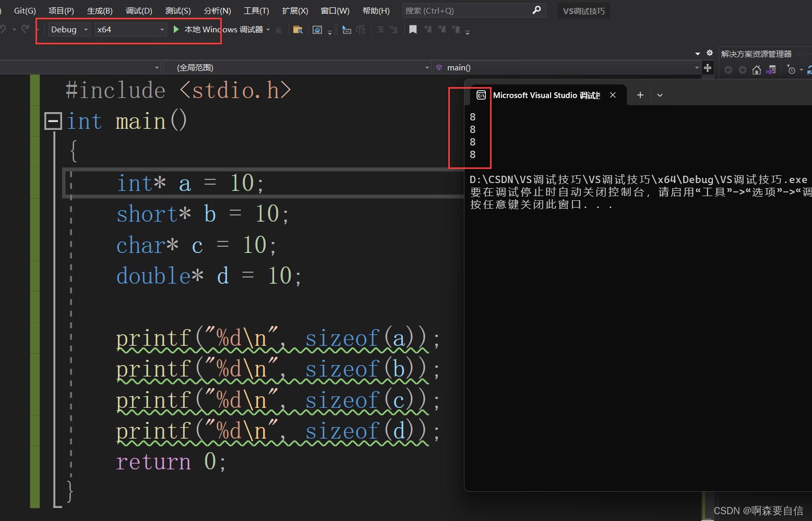Click the find in files folder icon

point(298,30)
